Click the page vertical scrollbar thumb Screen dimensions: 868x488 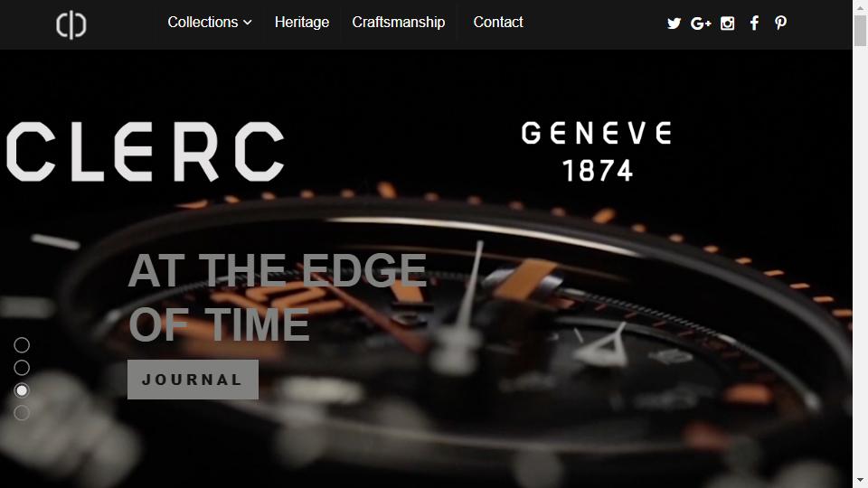tap(860, 31)
